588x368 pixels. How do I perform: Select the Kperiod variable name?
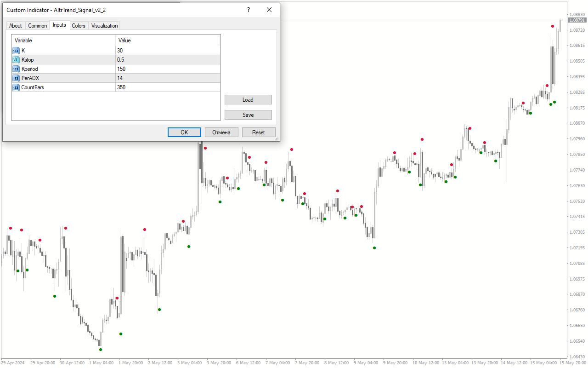[30, 69]
